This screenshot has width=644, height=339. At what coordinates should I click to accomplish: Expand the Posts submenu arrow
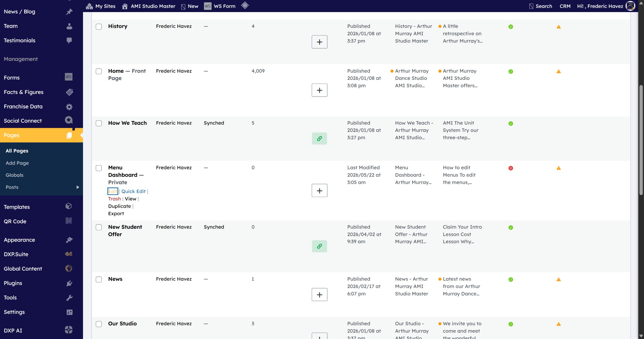pyautogui.click(x=78, y=187)
